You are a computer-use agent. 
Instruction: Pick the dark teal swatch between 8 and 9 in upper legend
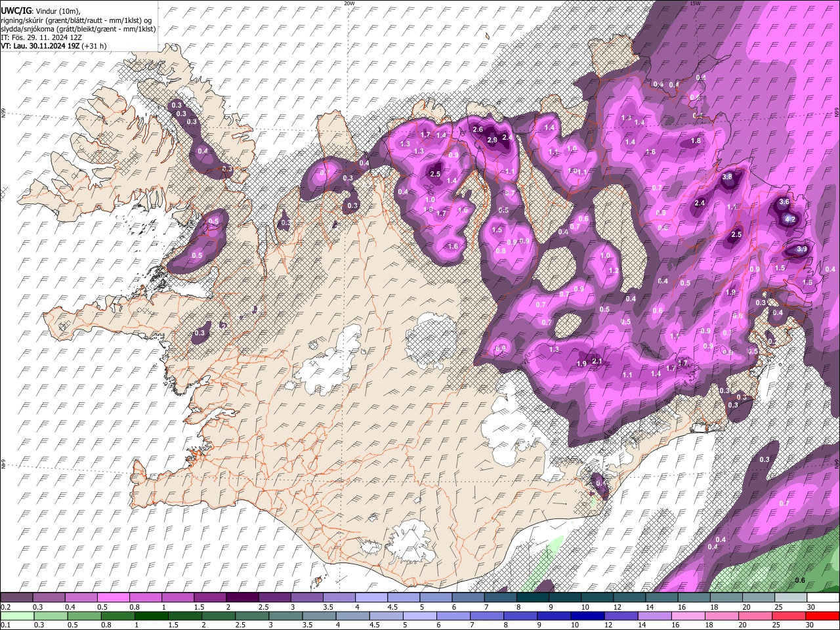pyautogui.click(x=533, y=598)
